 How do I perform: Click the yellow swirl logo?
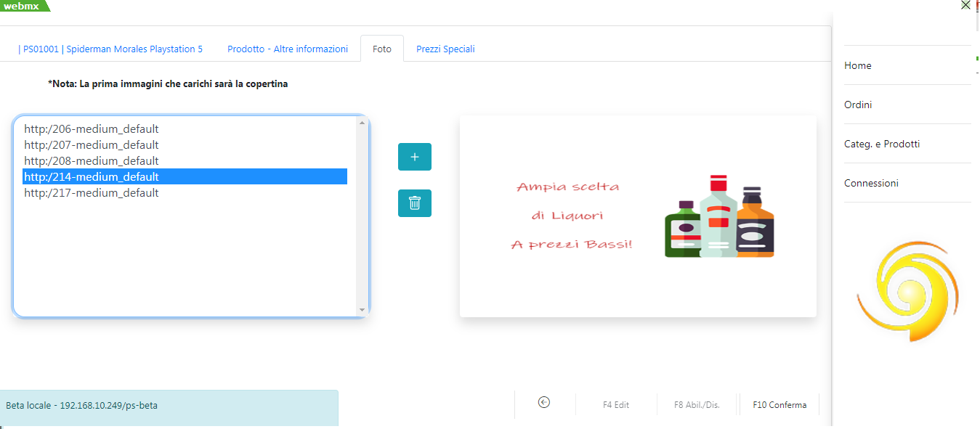[904, 292]
